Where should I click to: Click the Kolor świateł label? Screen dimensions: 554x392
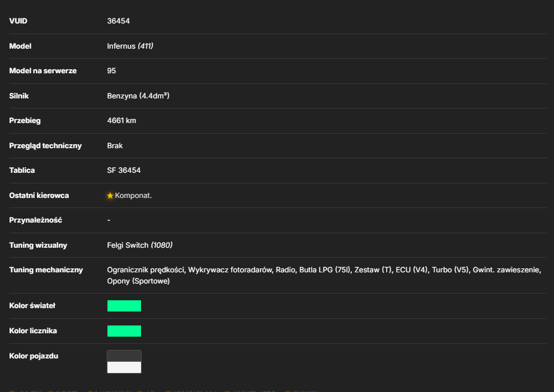coord(32,305)
